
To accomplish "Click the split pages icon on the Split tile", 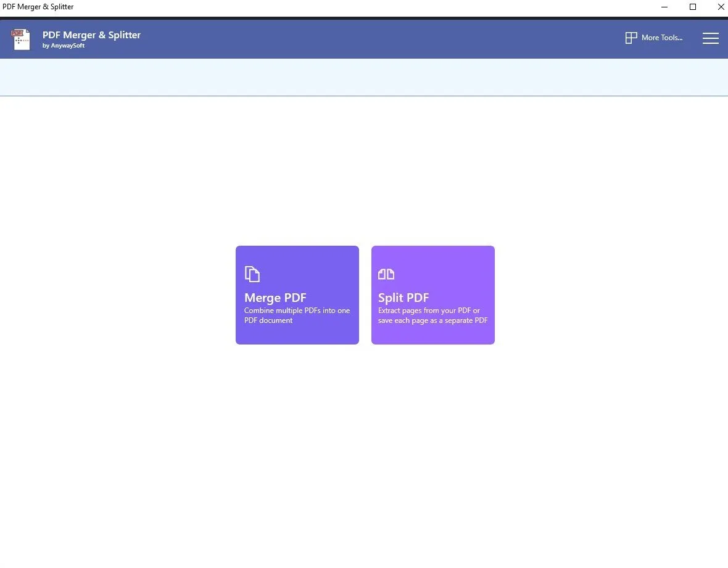I will (386, 274).
